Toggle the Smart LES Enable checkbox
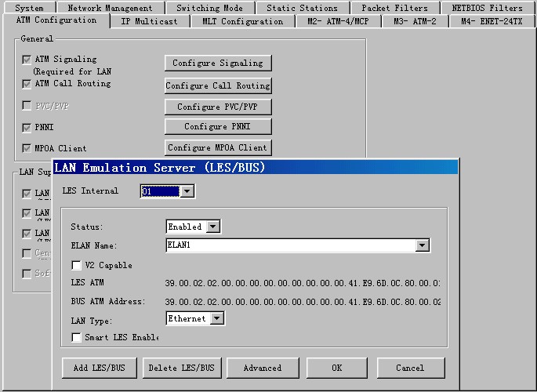 pos(77,337)
